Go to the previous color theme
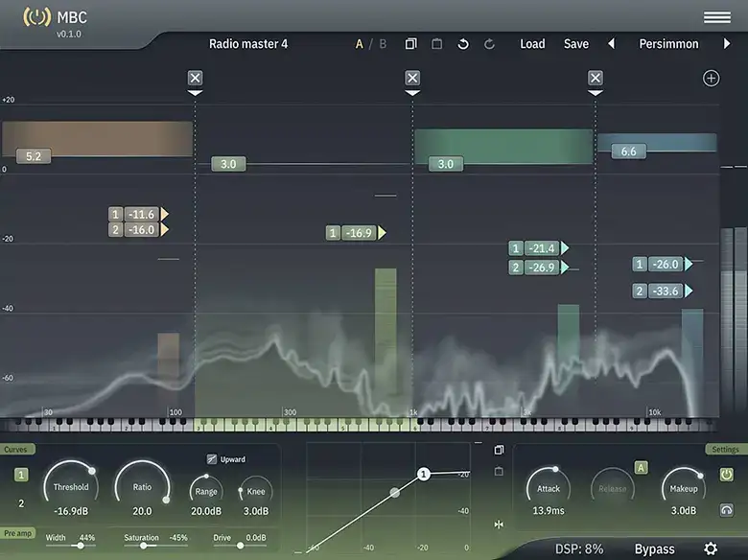This screenshot has width=748, height=560. point(611,44)
